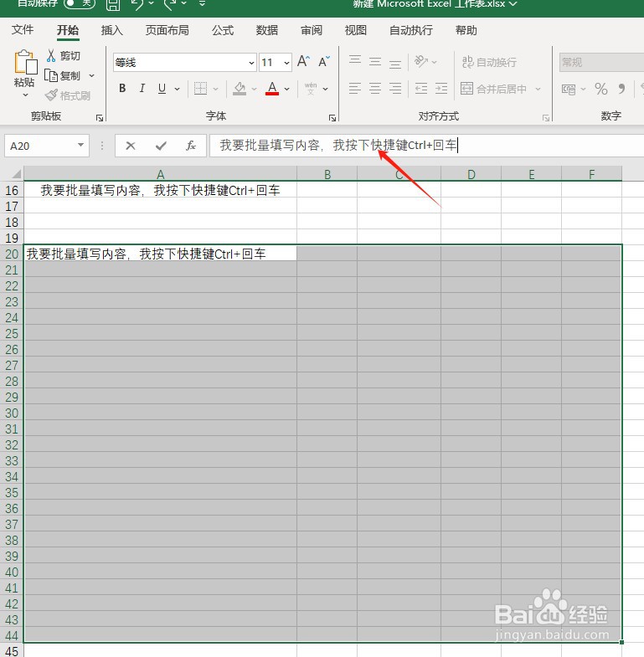The image size is (644, 657).
Task: Apply percent style
Action: (600, 89)
